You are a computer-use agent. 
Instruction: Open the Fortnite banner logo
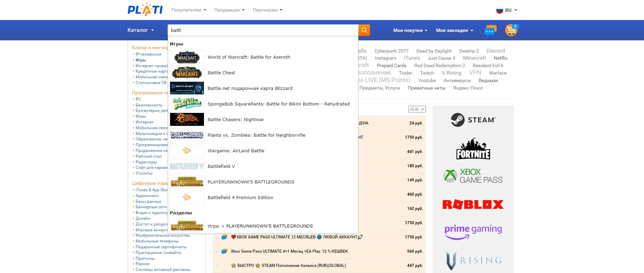pos(473,149)
